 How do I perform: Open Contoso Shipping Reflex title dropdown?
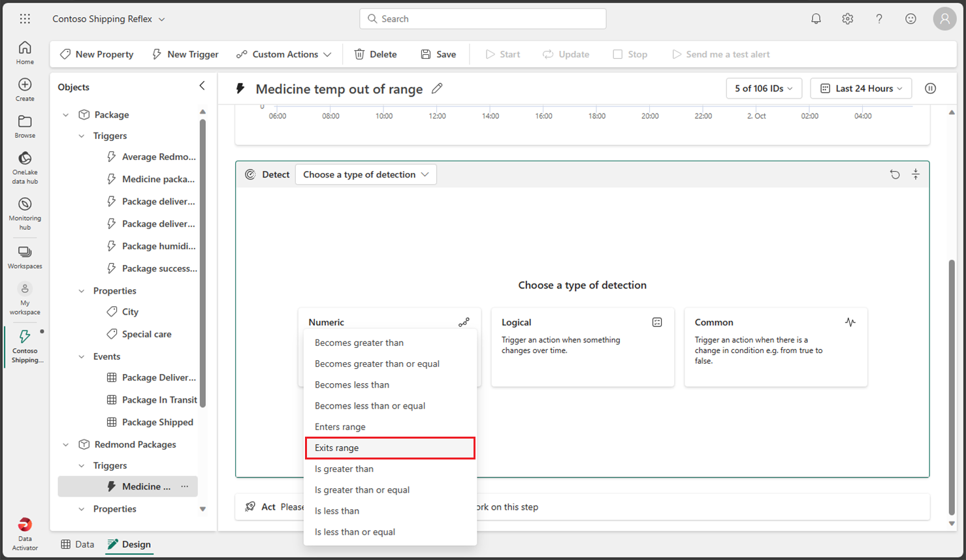[108, 19]
